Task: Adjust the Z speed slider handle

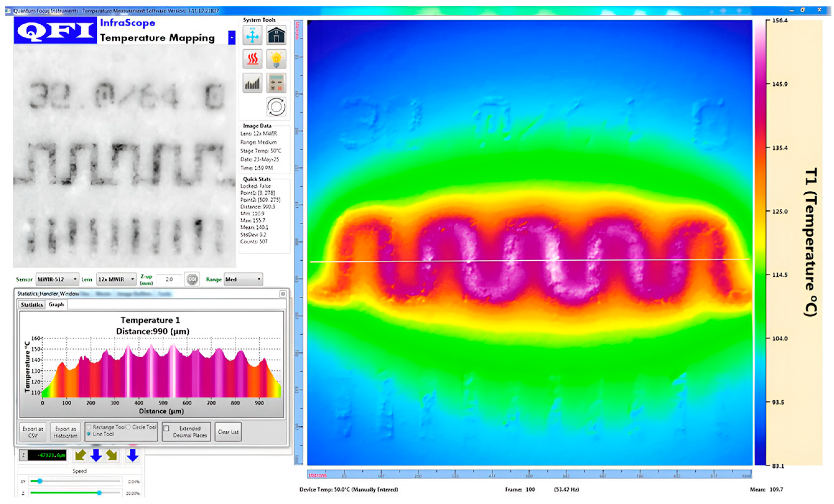Action: 99,493
